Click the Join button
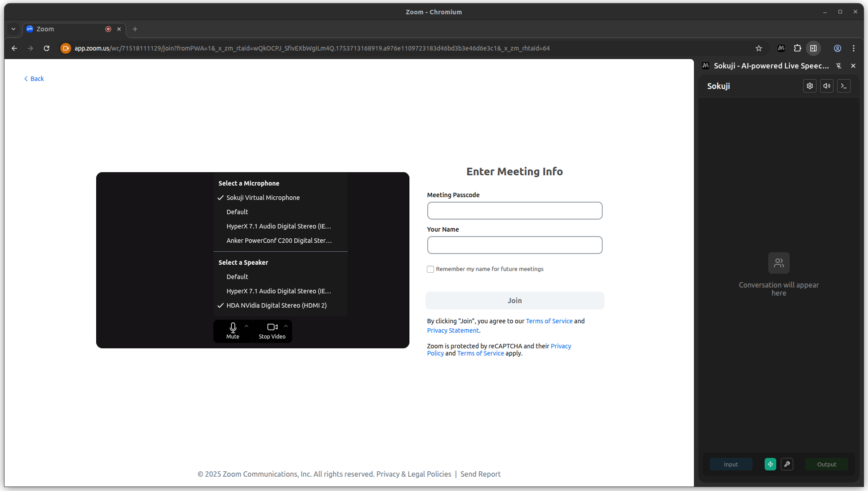This screenshot has width=868, height=491. click(515, 301)
